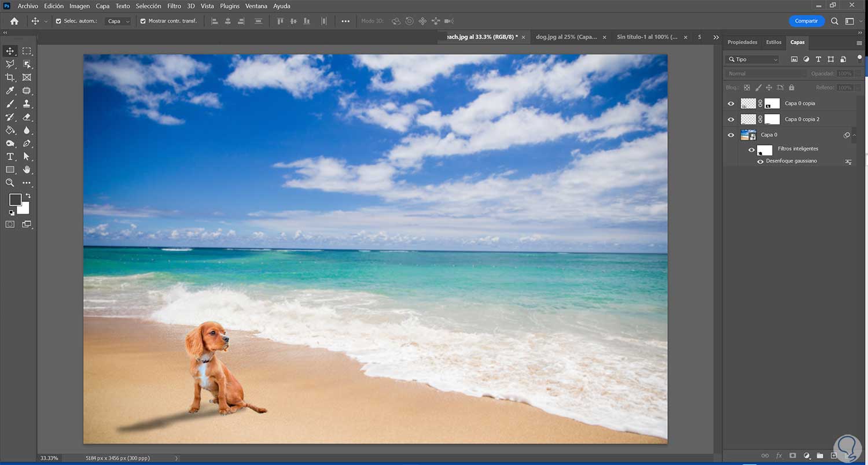
Task: Open more align options (three dots)
Action: (345, 21)
